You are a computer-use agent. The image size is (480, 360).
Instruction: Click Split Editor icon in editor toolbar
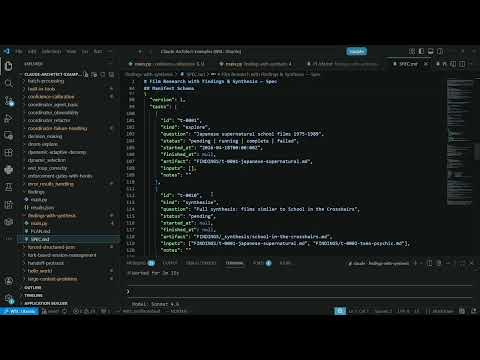462,64
